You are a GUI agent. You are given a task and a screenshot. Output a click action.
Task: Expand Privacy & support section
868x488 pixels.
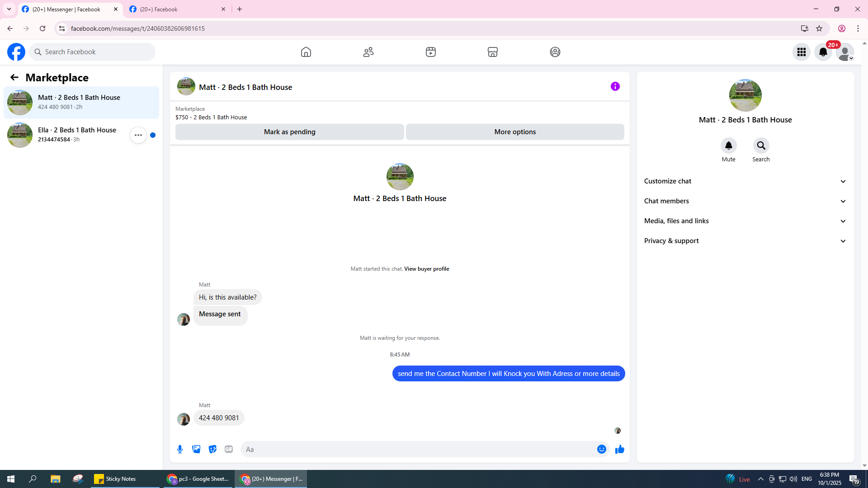pyautogui.click(x=745, y=241)
